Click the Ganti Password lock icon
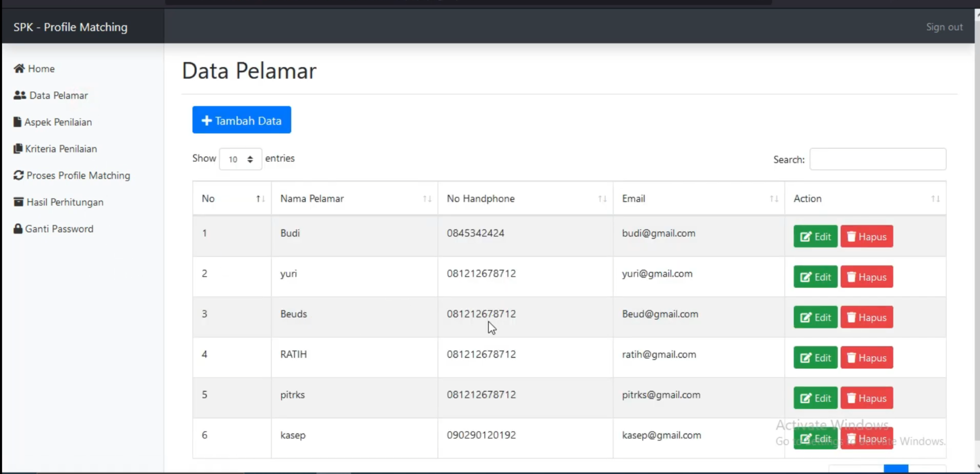Image resolution: width=980 pixels, height=474 pixels. coord(18,229)
